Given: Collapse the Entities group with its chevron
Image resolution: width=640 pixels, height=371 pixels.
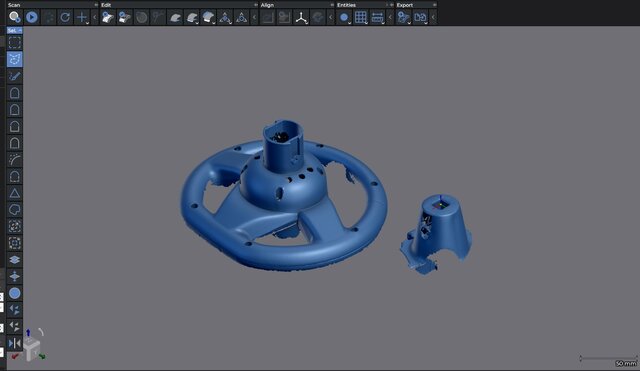Looking at the screenshot, I should 390,17.
